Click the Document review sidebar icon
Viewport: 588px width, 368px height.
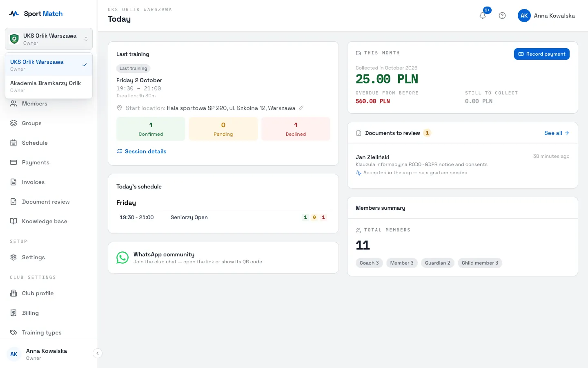(x=13, y=202)
